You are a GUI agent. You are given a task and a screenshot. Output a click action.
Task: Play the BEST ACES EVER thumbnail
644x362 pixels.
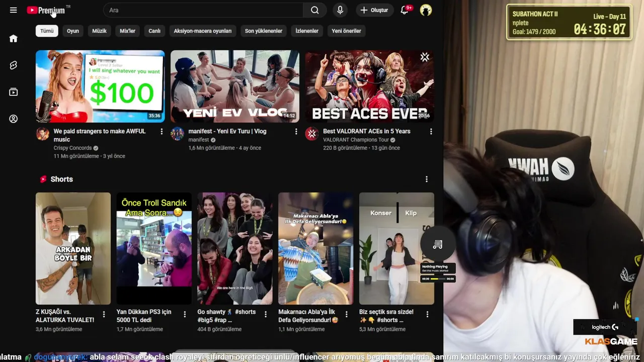point(370,86)
